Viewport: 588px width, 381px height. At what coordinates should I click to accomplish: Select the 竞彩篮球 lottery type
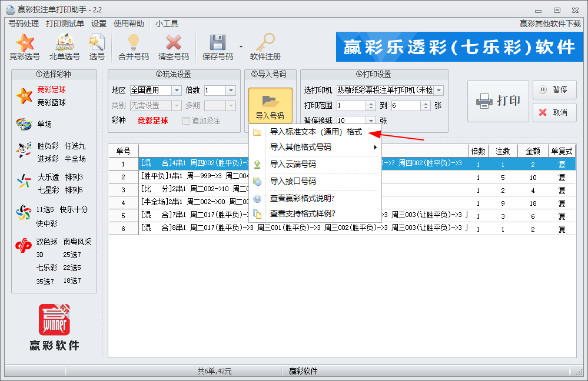click(x=51, y=102)
